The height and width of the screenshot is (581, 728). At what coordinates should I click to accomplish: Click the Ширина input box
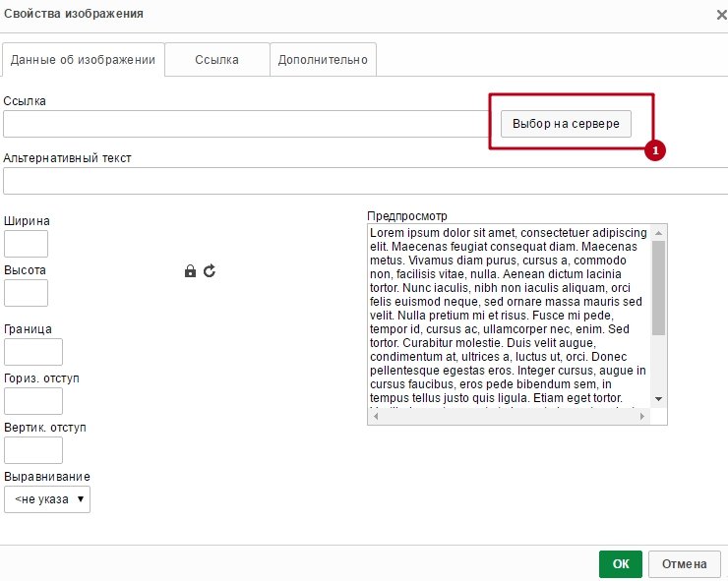tap(26, 244)
